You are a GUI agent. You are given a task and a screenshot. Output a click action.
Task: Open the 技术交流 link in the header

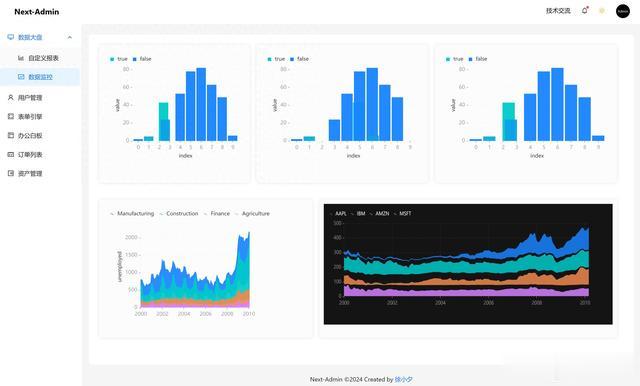pos(558,11)
